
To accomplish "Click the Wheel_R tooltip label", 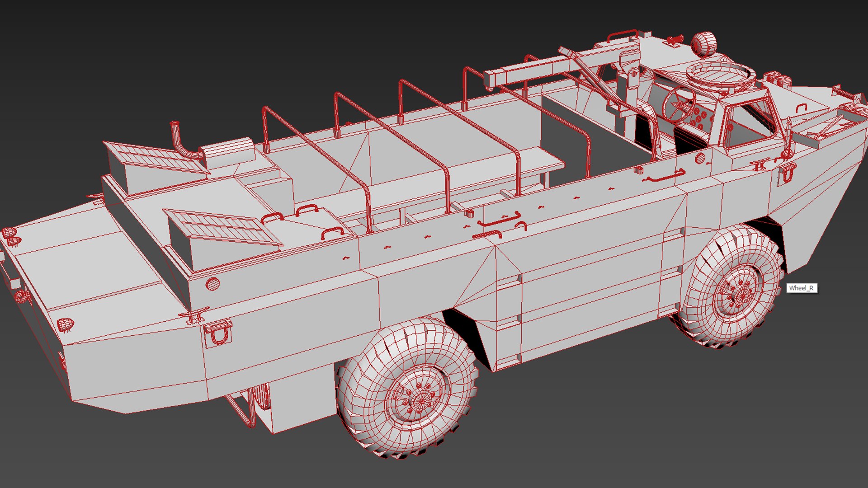I will pos(802,288).
